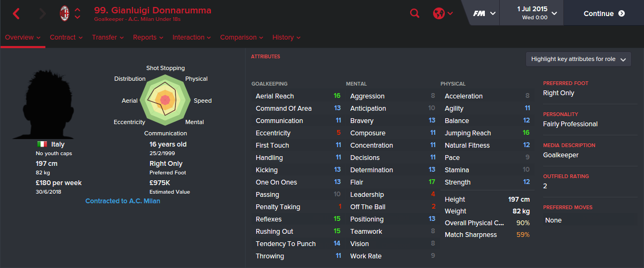Go to previous player with up chevron
Image resolution: width=644 pixels, height=268 pixels.
[x=78, y=10]
